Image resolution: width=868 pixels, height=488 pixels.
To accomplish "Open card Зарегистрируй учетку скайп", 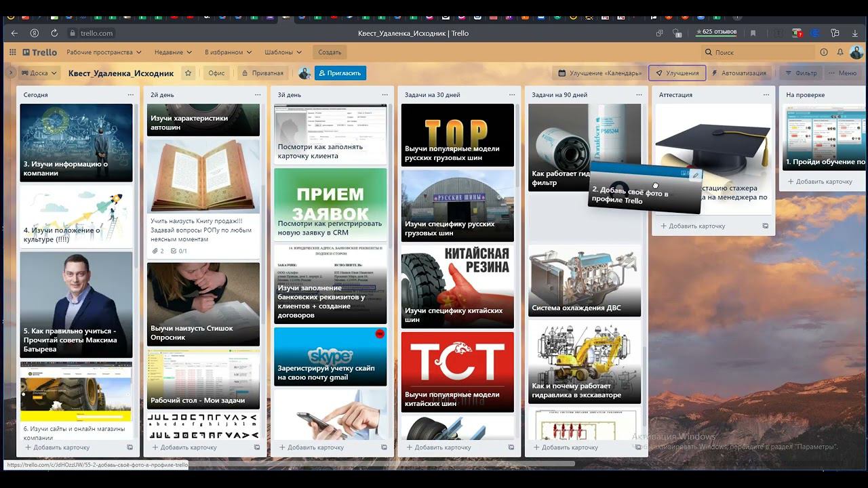I will coord(330,357).
